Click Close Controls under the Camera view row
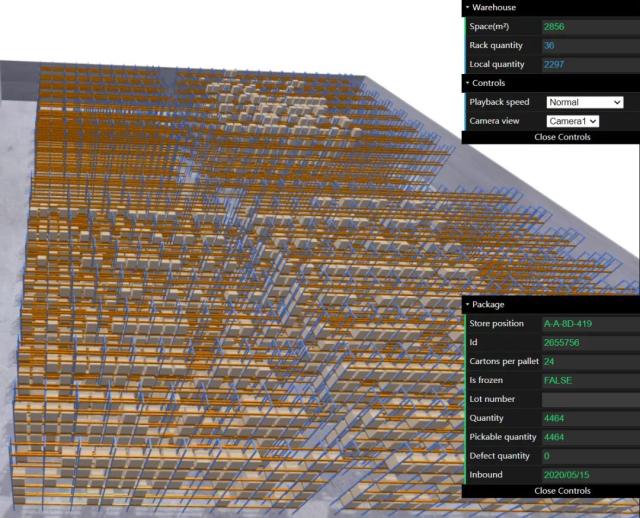The image size is (640, 518). point(562,137)
